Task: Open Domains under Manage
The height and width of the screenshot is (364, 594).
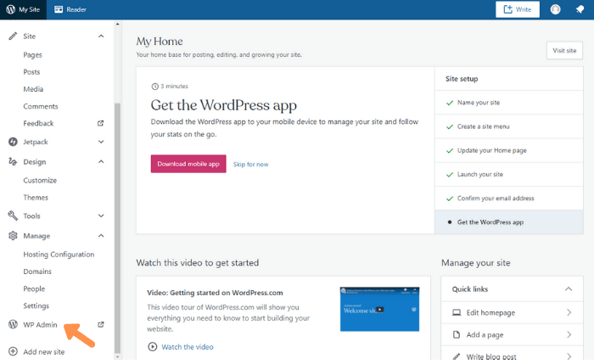Action: tap(37, 272)
